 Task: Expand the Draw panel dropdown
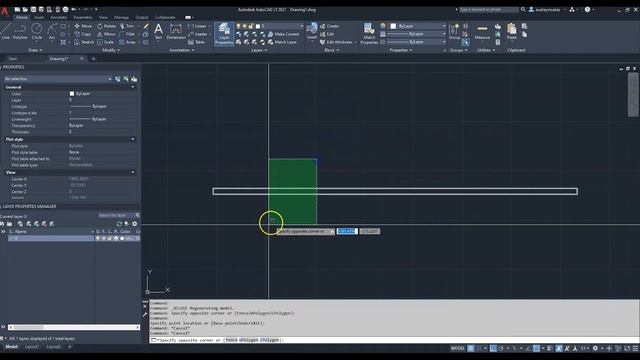[x=36, y=50]
